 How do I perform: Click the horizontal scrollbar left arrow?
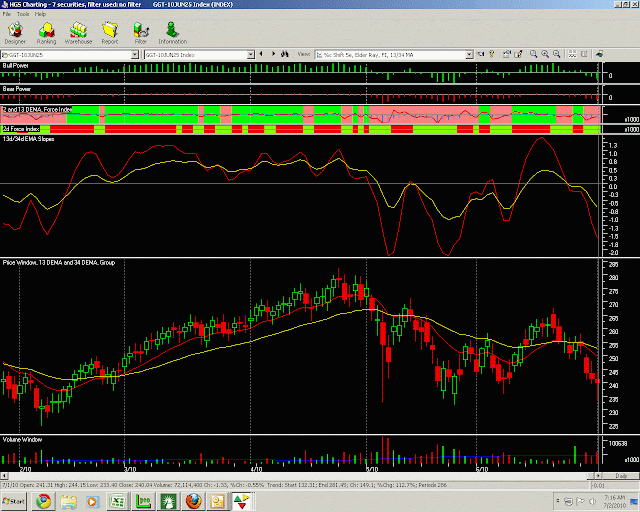pyautogui.click(x=4, y=476)
